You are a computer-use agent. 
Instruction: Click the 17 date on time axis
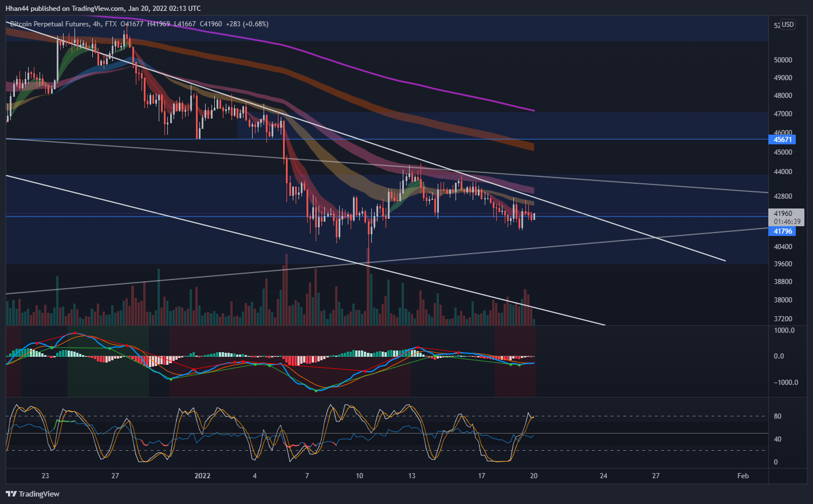click(x=482, y=476)
